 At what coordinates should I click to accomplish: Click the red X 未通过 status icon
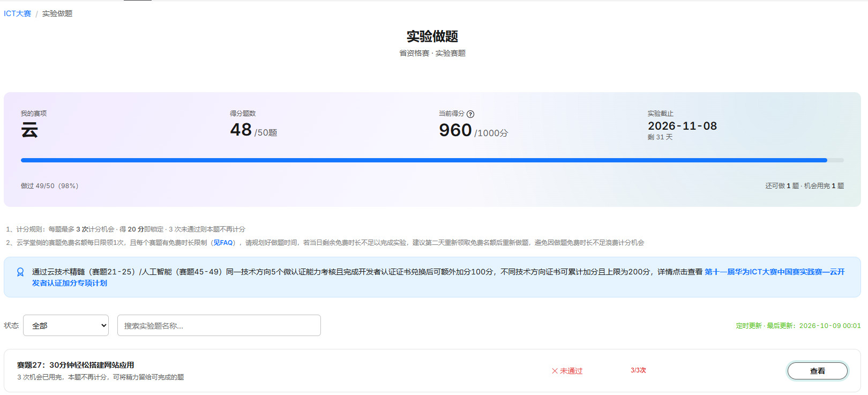(555, 371)
